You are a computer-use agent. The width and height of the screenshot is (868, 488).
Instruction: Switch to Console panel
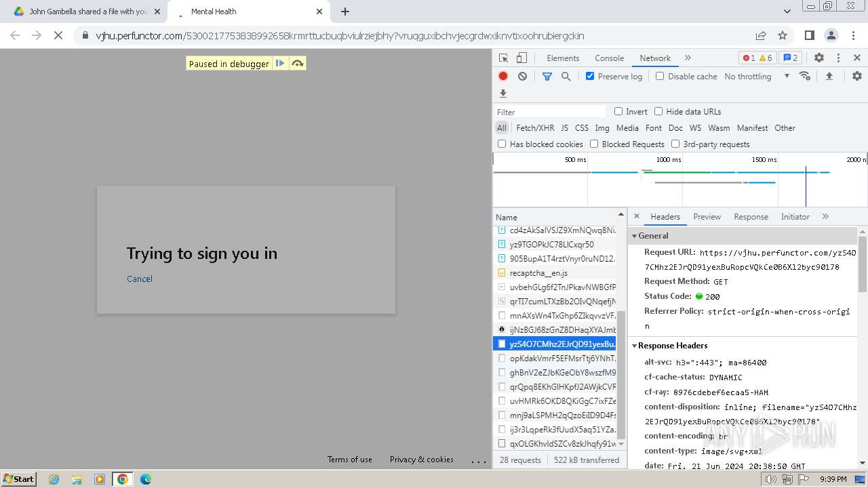609,58
